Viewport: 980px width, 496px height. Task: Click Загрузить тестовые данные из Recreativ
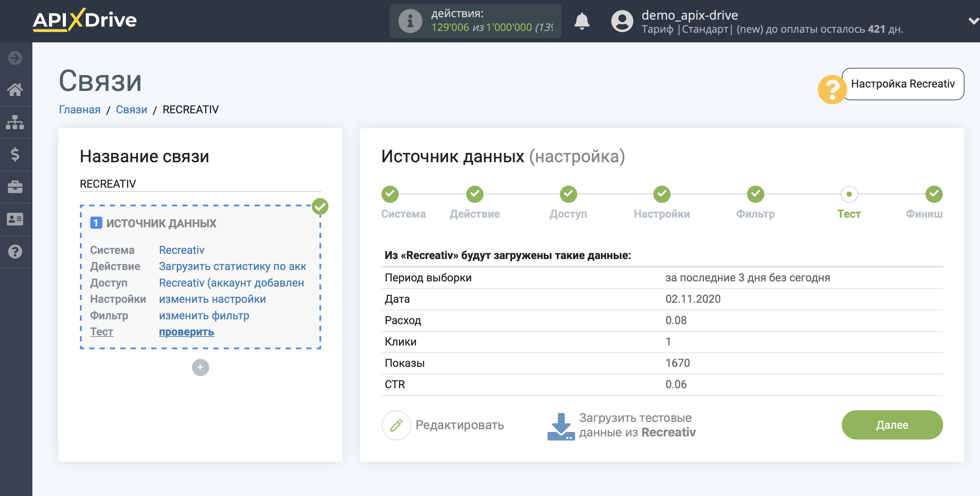point(637,425)
